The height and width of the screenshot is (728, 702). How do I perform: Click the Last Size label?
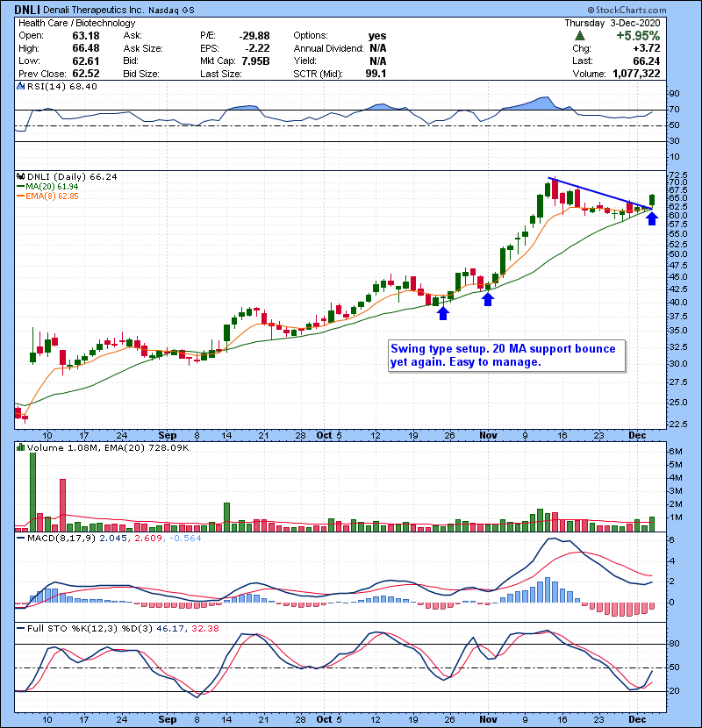click(x=220, y=74)
